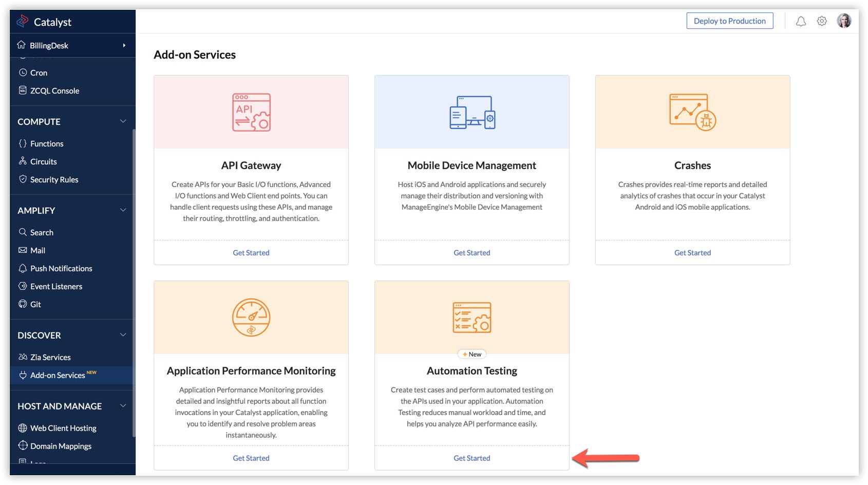Collapse the DISCOVER section chevron
Image resolution: width=868 pixels, height=485 pixels.
123,335
